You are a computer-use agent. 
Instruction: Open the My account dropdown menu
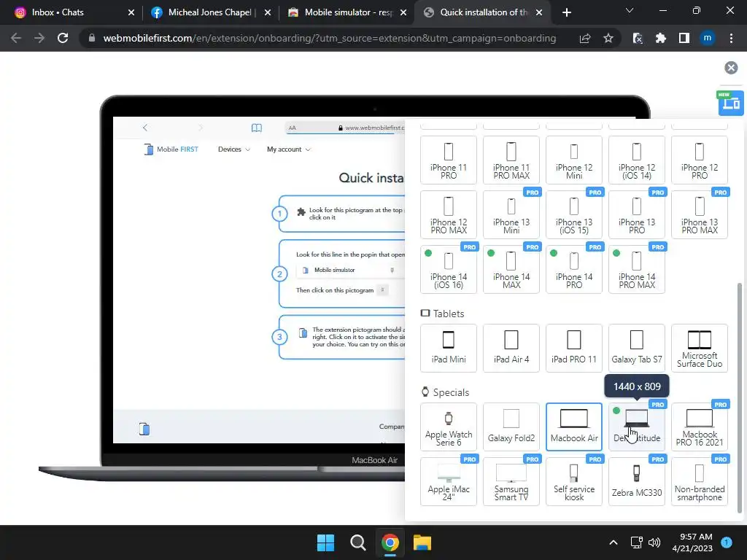point(289,149)
